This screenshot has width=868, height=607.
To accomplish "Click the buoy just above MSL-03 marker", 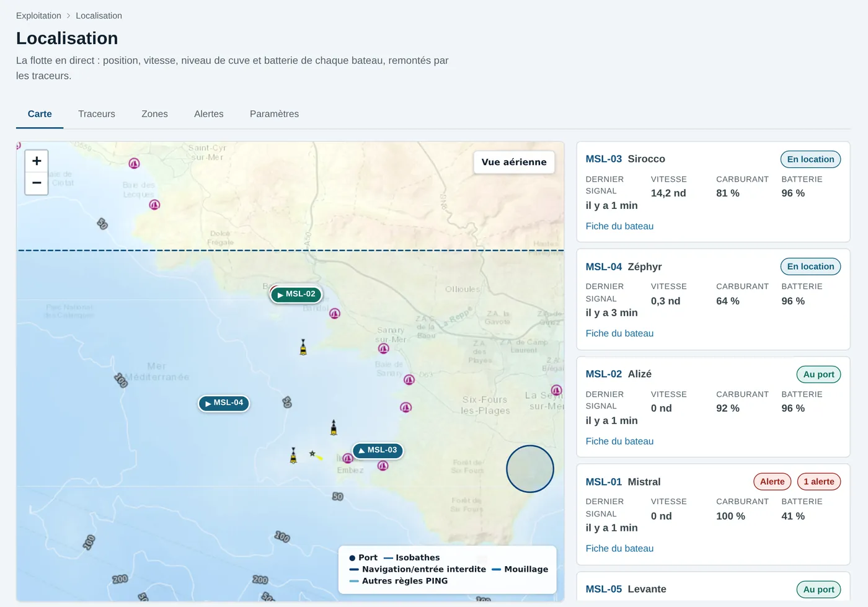I will coord(334,427).
